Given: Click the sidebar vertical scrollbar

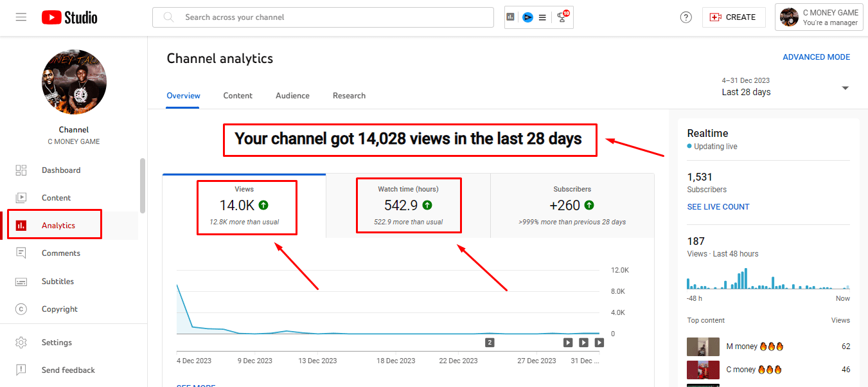Looking at the screenshot, I should (143, 186).
